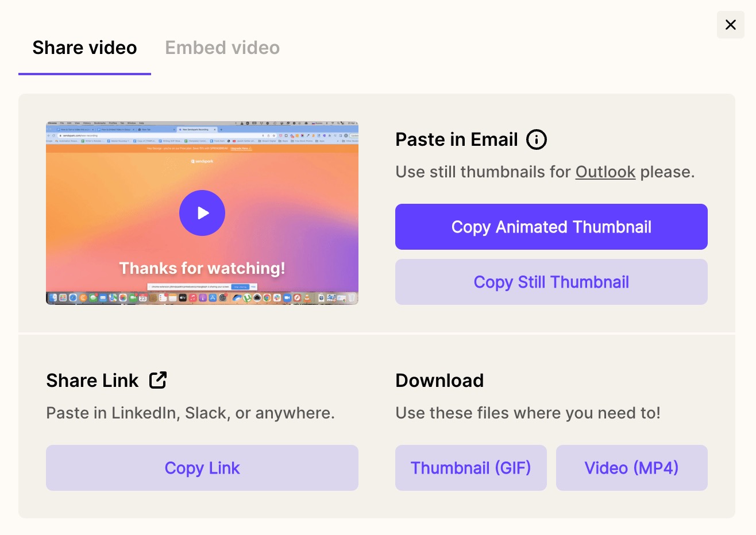Download the Thumbnail (GIF) file
756x535 pixels.
click(471, 468)
